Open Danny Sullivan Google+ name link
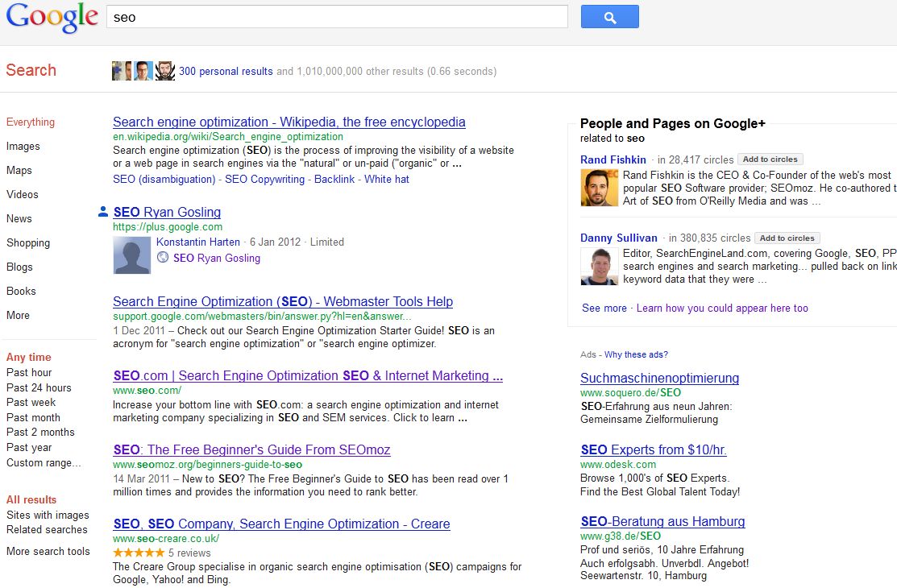897x588 pixels. point(618,238)
